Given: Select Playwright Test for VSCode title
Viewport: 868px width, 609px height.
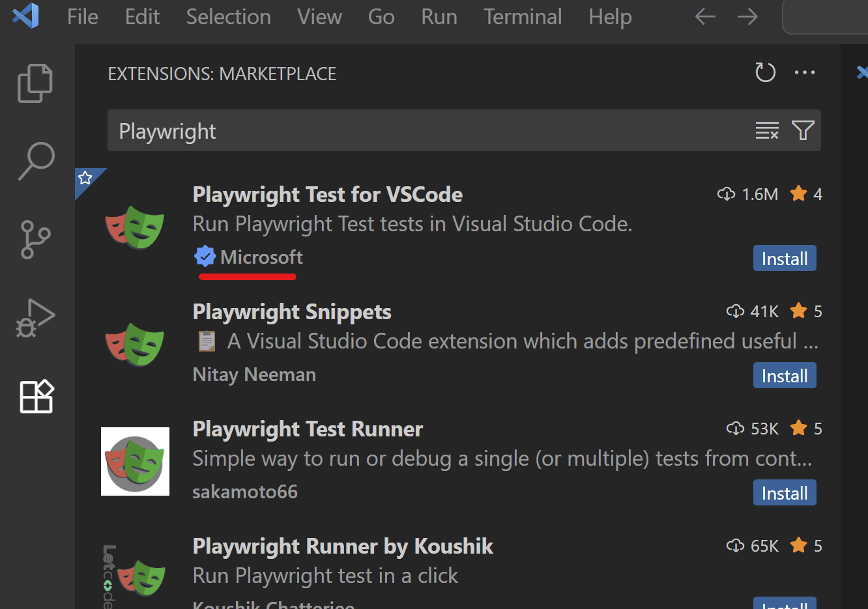Looking at the screenshot, I should coord(328,194).
